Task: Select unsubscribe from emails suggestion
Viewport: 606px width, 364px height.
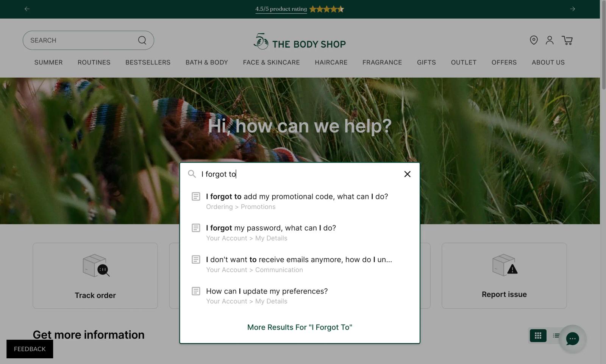Action: tap(300, 264)
